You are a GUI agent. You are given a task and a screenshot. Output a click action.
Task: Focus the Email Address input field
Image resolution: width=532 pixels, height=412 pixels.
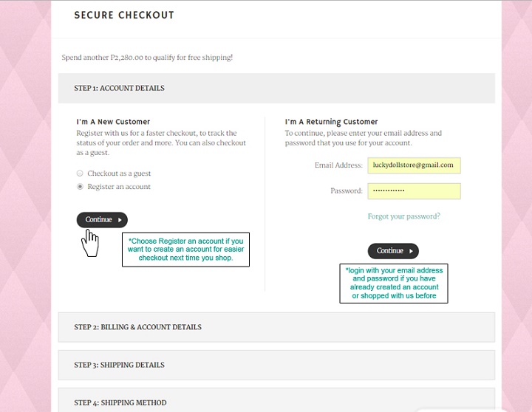click(414, 165)
